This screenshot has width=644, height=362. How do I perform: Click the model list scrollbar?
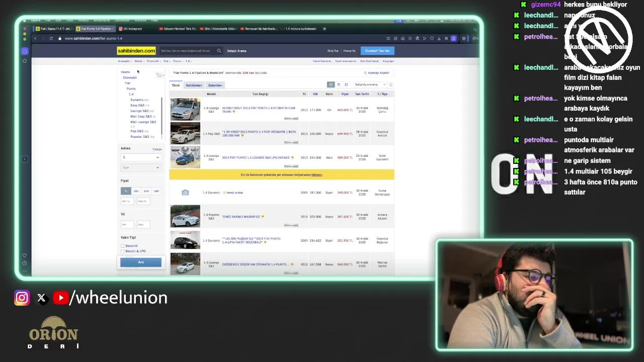tap(162, 116)
